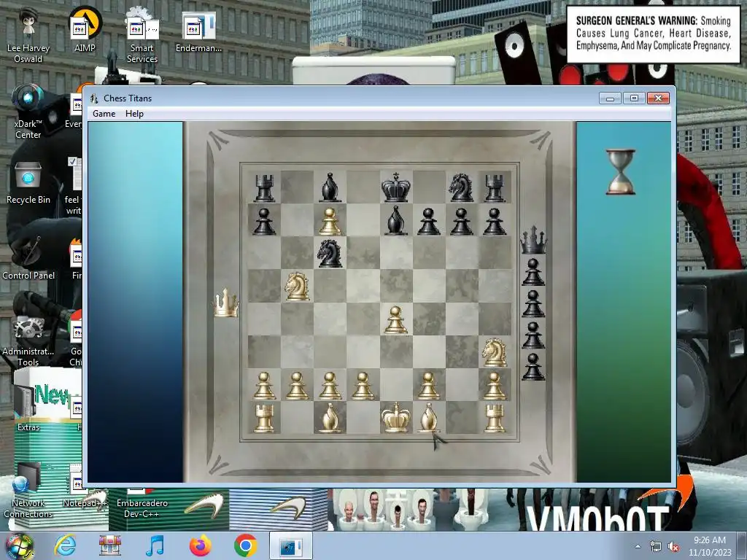
Task: Open the Lee Harvey Oswald desktop icon
Action: [28, 36]
